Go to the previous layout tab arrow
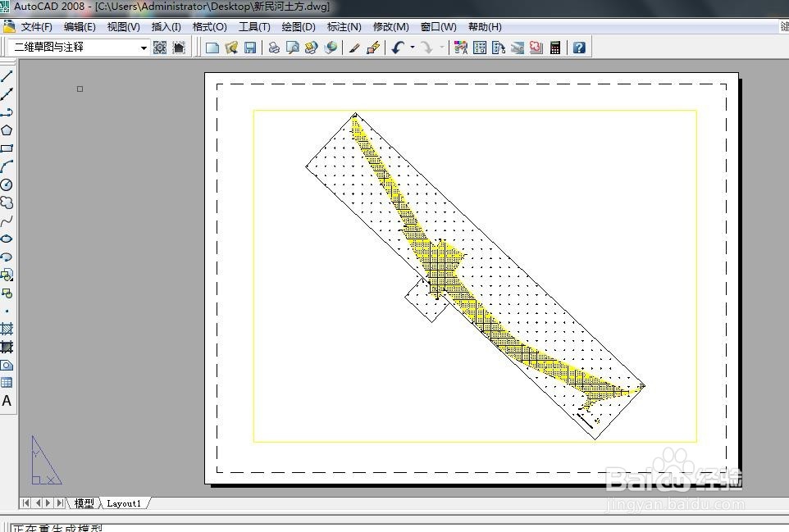This screenshot has width=789, height=532. pos(38,502)
